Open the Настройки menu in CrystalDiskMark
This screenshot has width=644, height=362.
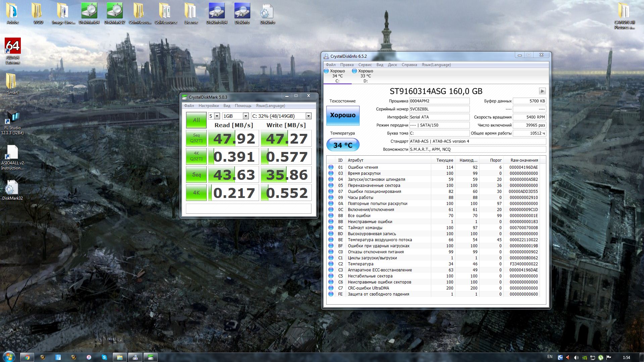click(x=208, y=106)
